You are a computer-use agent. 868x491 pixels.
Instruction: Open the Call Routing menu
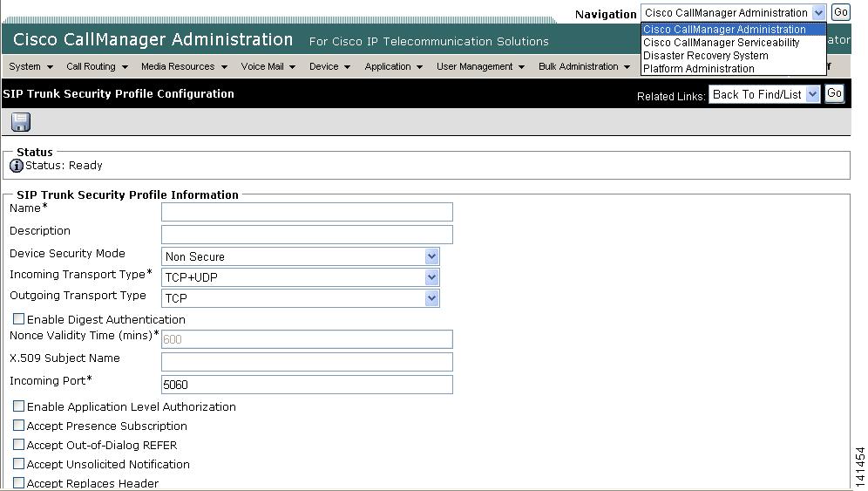click(97, 66)
